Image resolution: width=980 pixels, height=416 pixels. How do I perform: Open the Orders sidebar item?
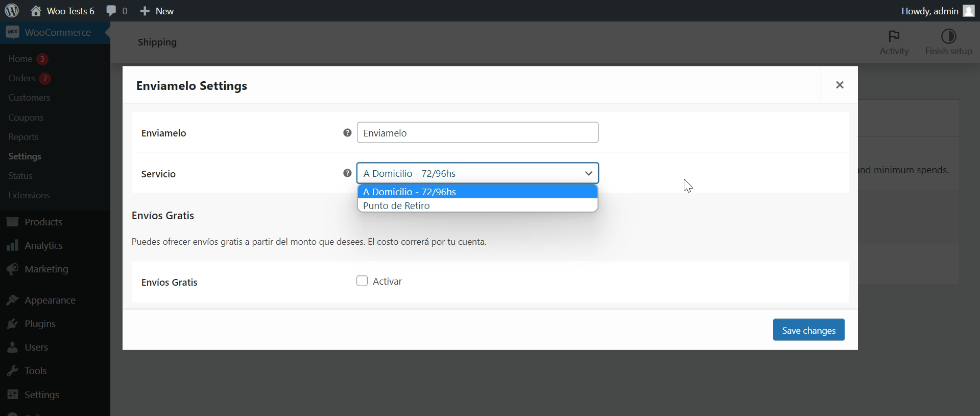tap(21, 78)
